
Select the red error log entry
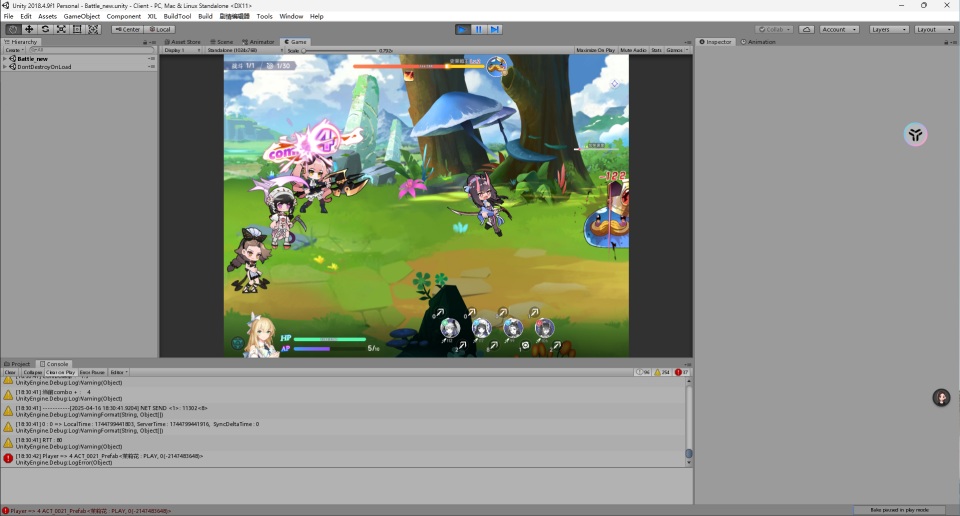[343, 459]
